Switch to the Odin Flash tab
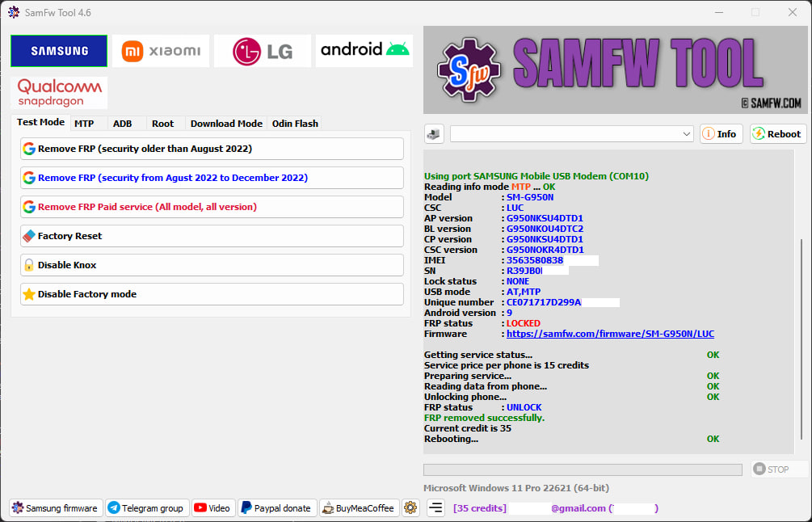Image resolution: width=812 pixels, height=522 pixels. (x=295, y=124)
